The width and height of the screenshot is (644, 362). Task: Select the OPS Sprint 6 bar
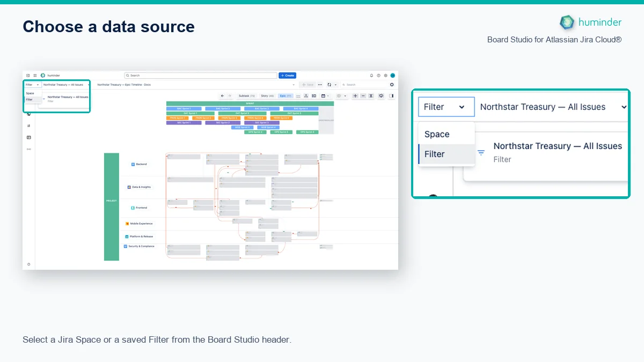coord(308,132)
